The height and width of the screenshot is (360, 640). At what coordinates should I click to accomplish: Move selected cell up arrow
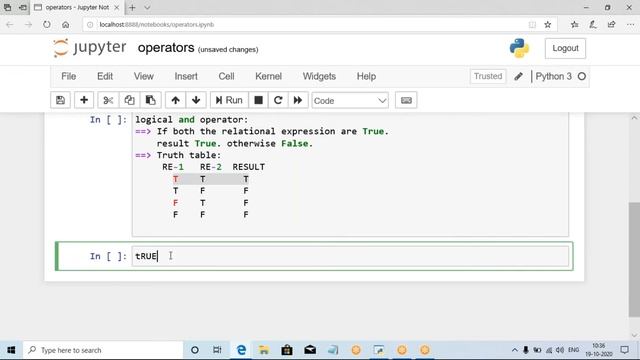(176, 100)
